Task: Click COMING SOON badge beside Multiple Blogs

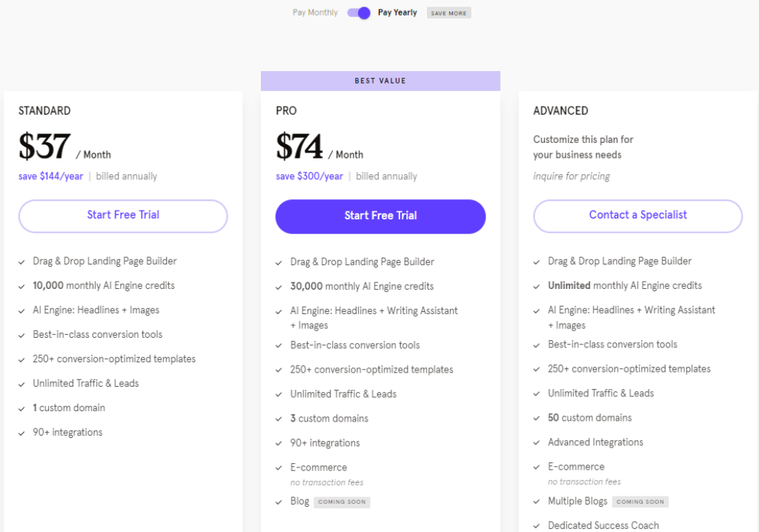Action: pyautogui.click(x=640, y=501)
